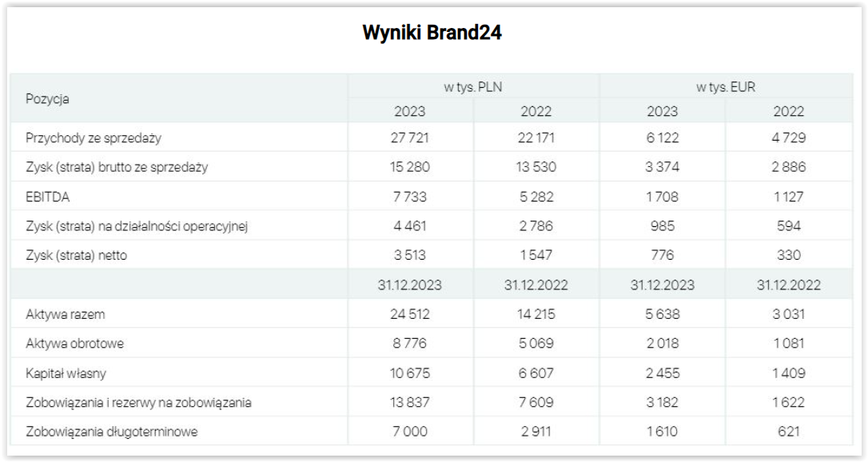
Task: Click the value "4 461"
Action: pyautogui.click(x=410, y=225)
